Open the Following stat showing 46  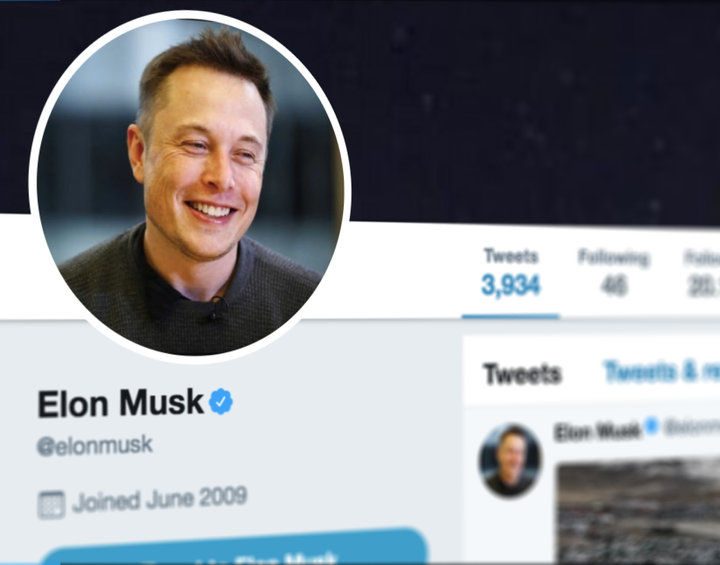coord(613,272)
